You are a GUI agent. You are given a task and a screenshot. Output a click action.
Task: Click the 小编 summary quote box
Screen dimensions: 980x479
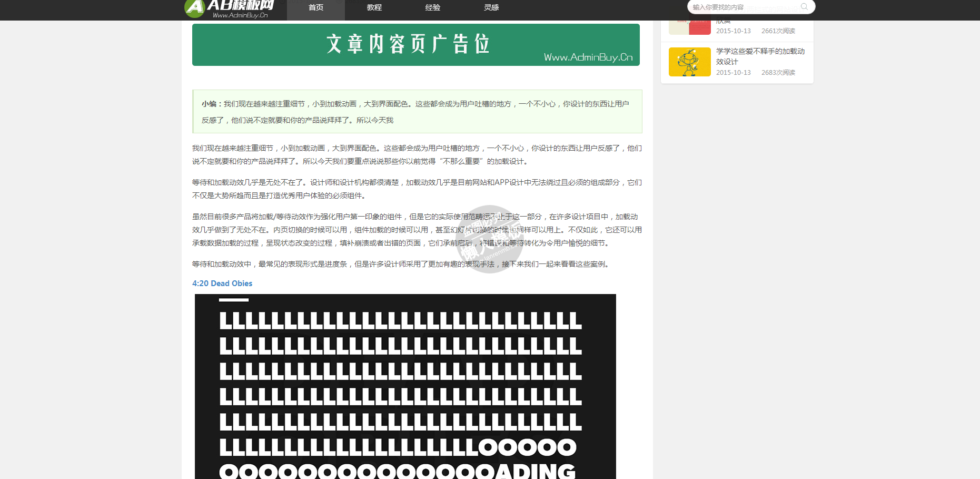click(x=417, y=112)
